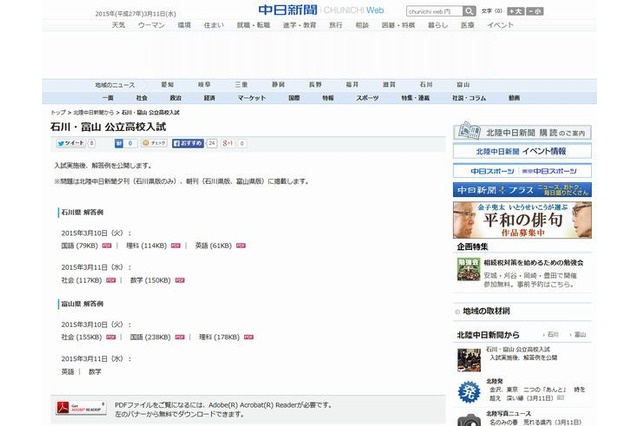Decrease font size with −小 button

[x=535, y=11]
